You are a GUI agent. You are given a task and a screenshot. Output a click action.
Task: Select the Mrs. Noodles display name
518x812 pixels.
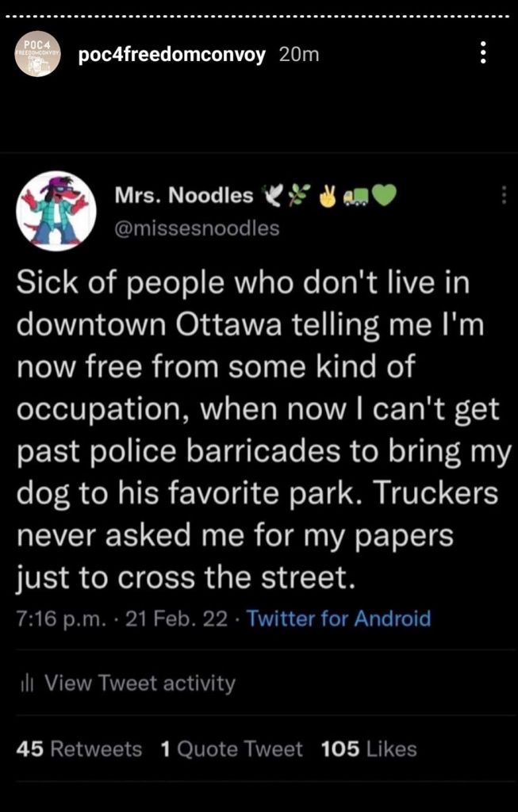[184, 195]
